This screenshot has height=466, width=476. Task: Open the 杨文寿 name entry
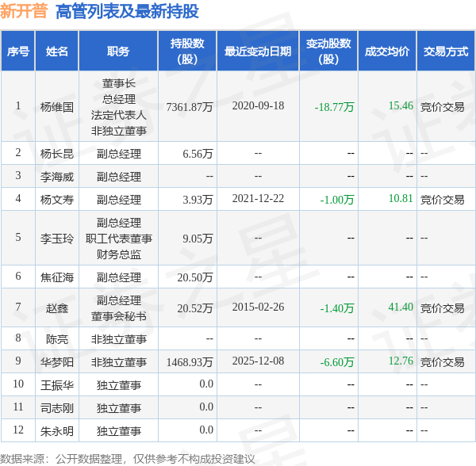click(x=57, y=200)
